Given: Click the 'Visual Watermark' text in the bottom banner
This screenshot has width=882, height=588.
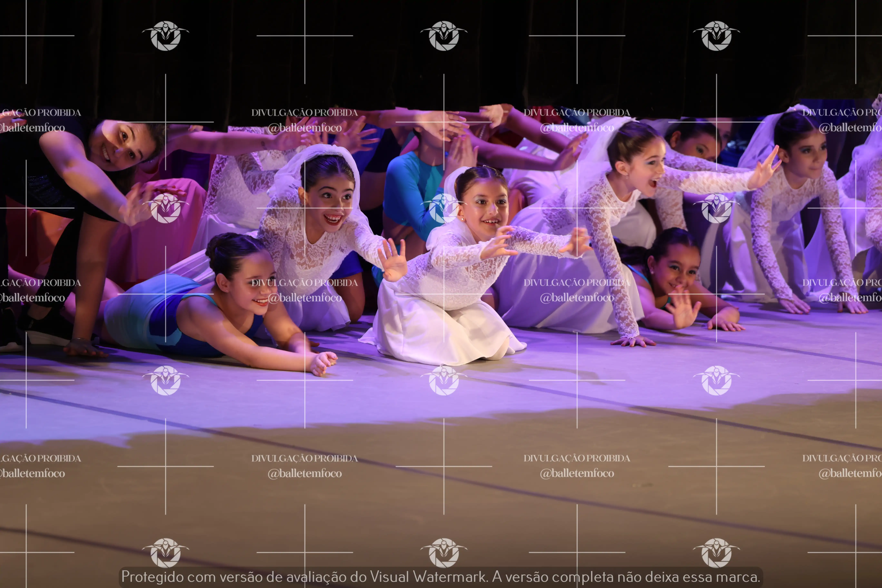Looking at the screenshot, I should point(428,577).
